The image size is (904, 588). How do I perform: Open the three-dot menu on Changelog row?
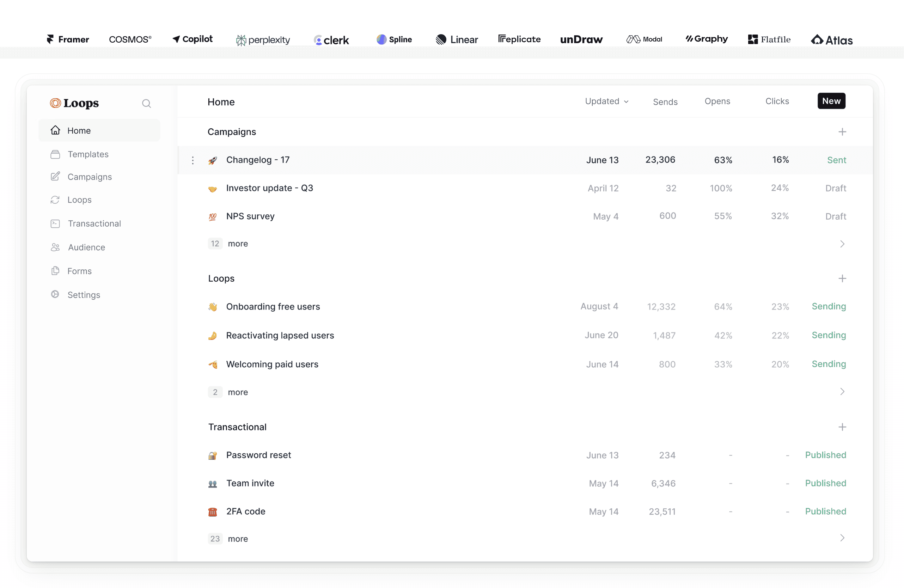click(193, 160)
